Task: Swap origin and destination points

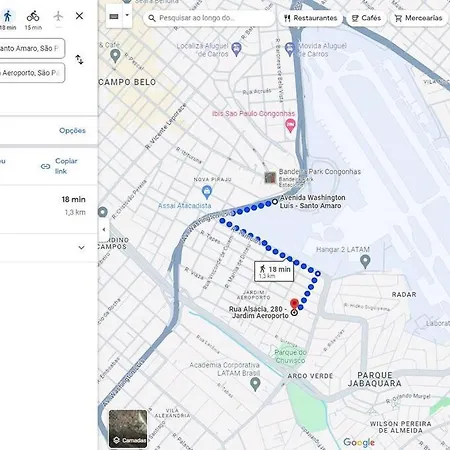Action: [79, 60]
